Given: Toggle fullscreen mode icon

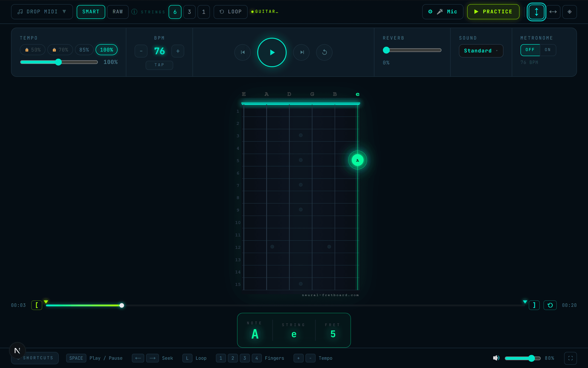Looking at the screenshot, I should coord(571,358).
